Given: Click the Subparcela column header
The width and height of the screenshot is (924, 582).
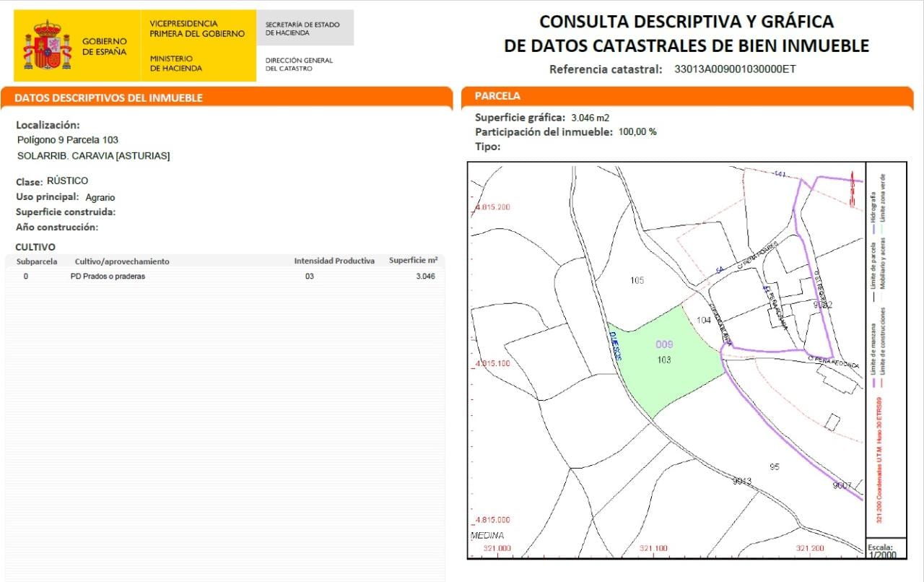Looking at the screenshot, I should tap(37, 261).
